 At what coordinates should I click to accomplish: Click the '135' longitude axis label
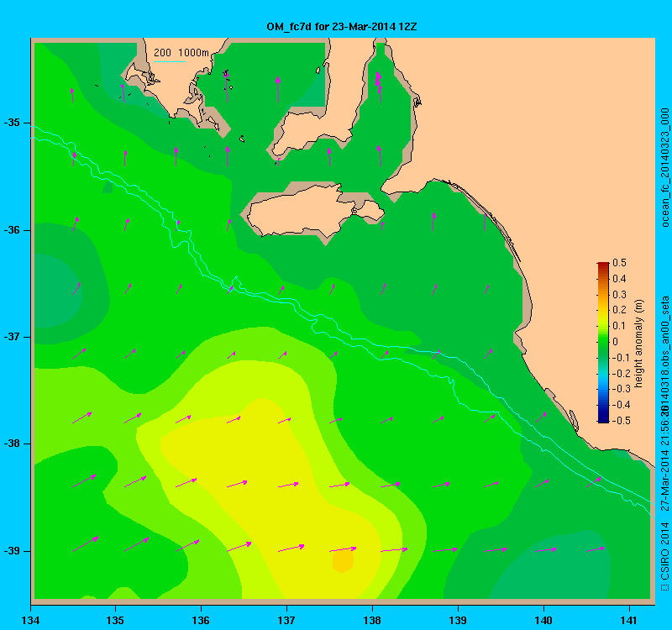click(115, 620)
